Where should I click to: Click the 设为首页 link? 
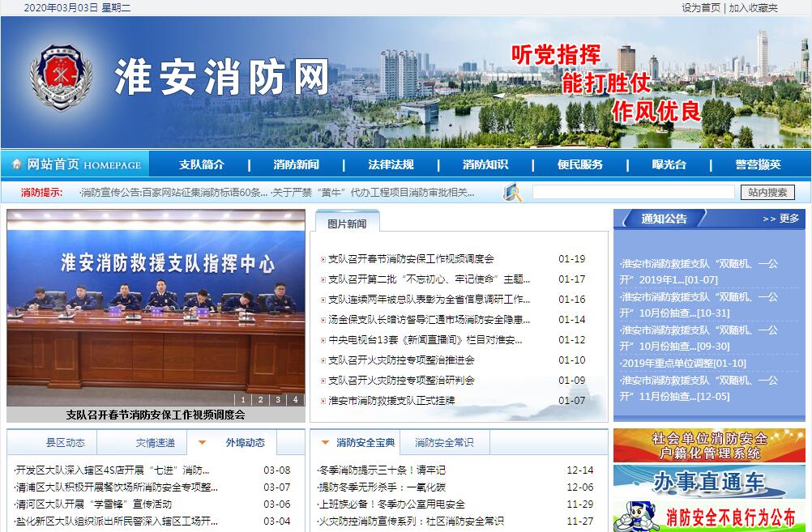tap(701, 8)
